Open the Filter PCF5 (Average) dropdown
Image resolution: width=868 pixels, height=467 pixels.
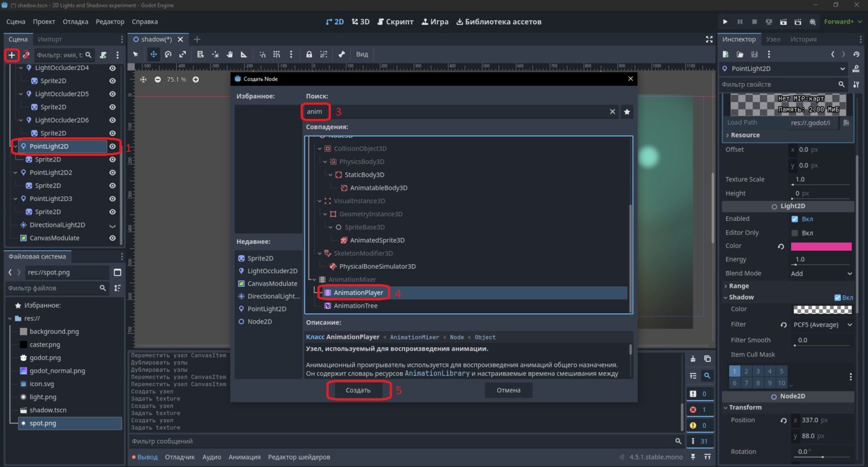click(822, 325)
